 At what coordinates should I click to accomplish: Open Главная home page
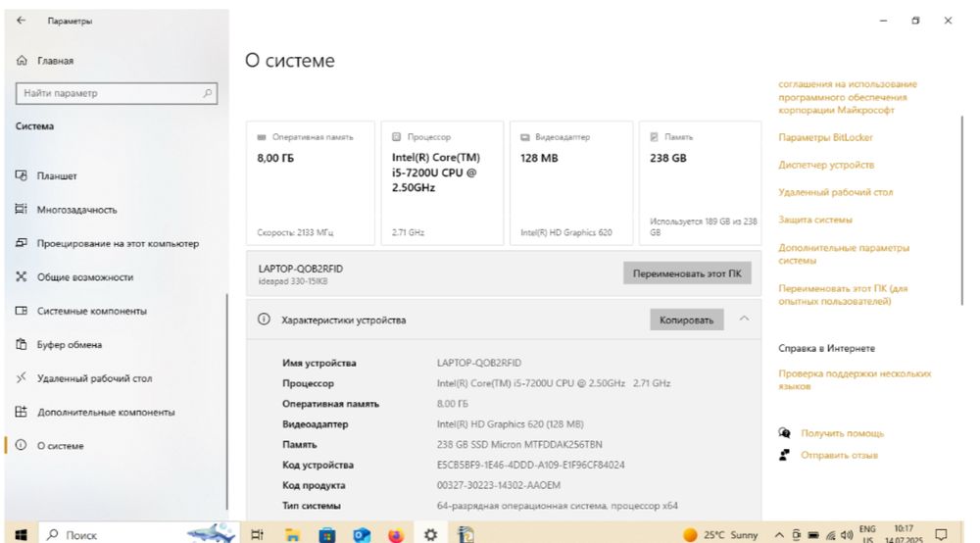point(45,61)
